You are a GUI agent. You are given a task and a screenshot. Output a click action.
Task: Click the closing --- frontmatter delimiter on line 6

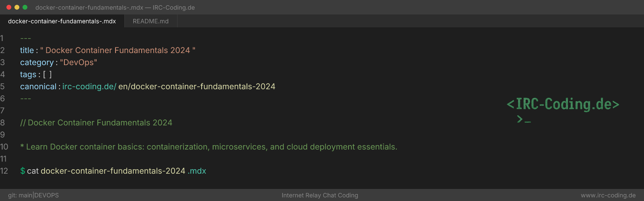pyautogui.click(x=25, y=98)
